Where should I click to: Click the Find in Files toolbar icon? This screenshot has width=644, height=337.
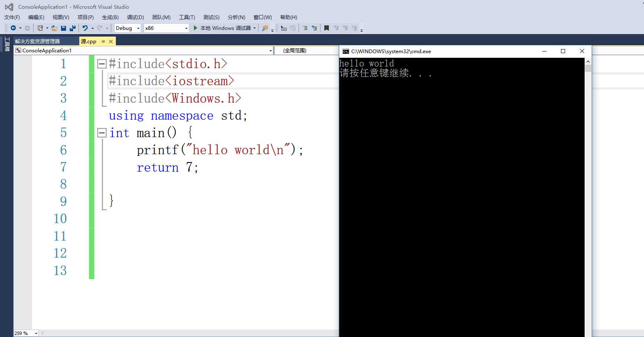264,28
